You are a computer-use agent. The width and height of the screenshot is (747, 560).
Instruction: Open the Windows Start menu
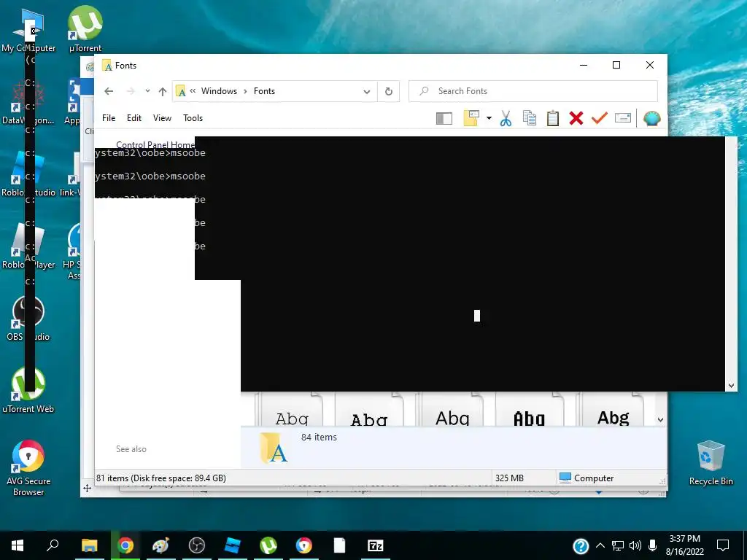[x=18, y=545]
